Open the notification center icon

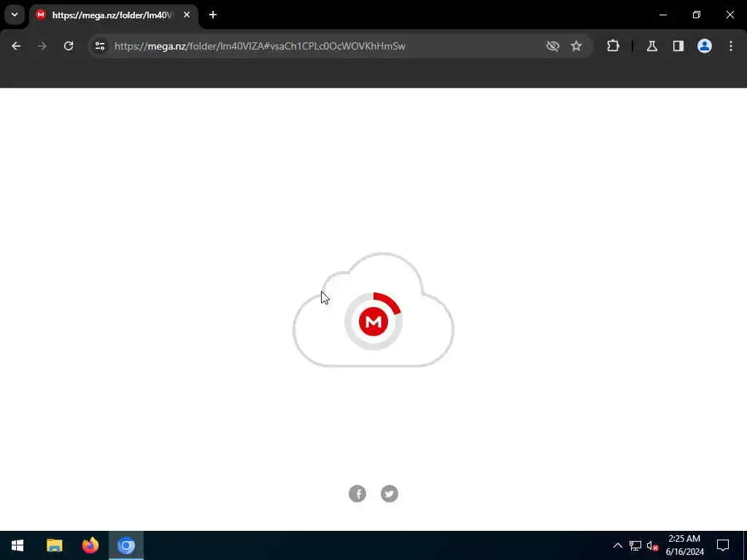coord(723,545)
